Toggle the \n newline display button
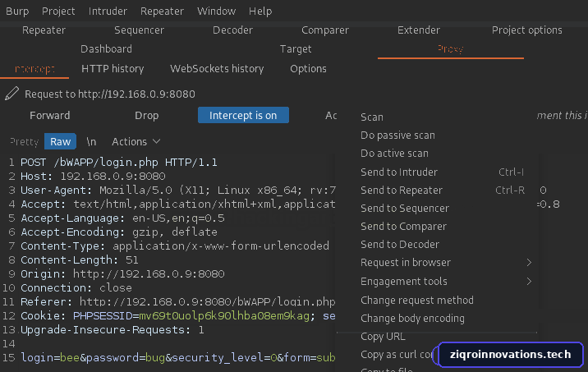 click(x=91, y=142)
